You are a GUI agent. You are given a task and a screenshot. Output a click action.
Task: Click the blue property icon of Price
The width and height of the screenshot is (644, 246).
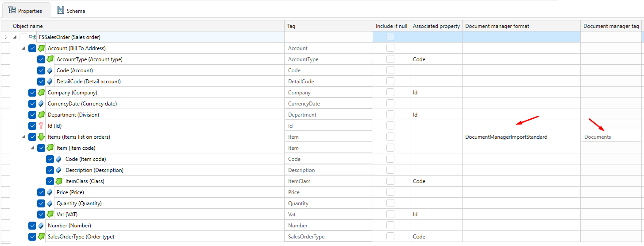tap(50, 192)
